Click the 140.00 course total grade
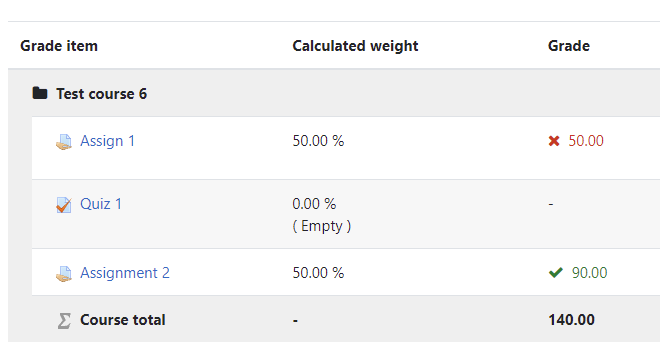 click(x=571, y=320)
